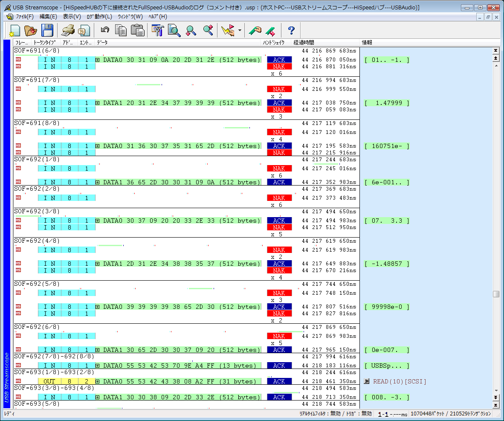Screen dimensions: 504x421
Task: Click the comment note page icon
Action: [x=84, y=31]
